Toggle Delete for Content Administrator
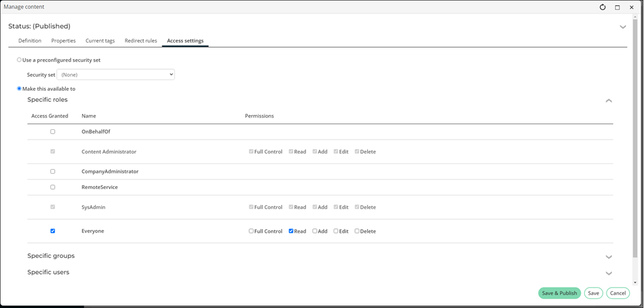The height and width of the screenshot is (308, 644). point(357,151)
